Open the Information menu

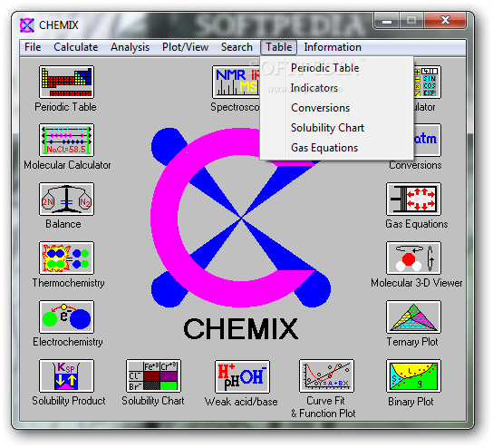click(333, 47)
